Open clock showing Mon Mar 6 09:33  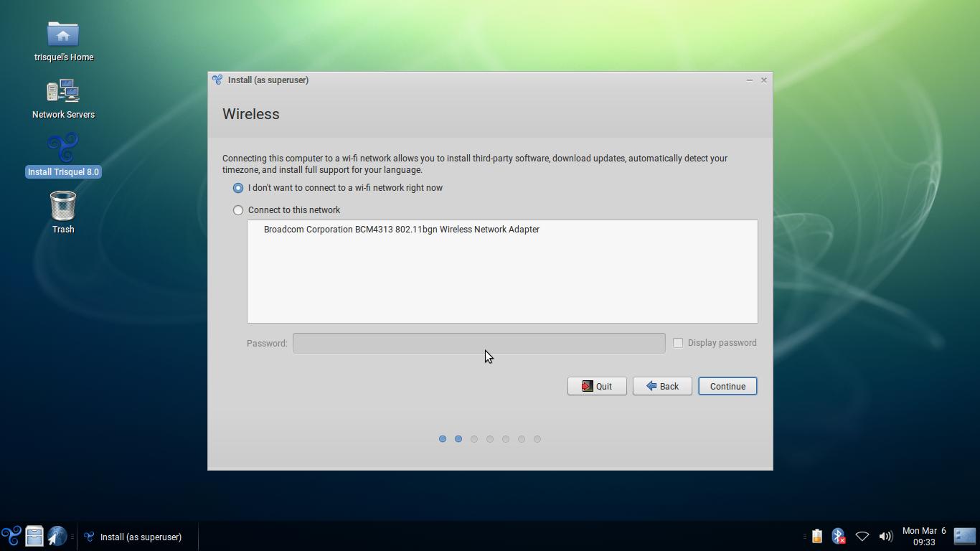click(x=924, y=536)
